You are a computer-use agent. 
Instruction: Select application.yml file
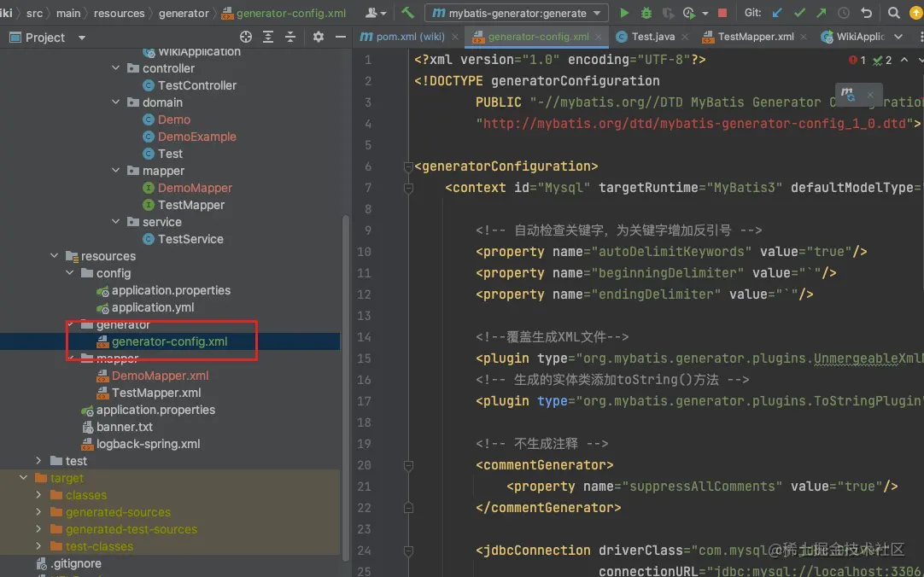tap(153, 307)
